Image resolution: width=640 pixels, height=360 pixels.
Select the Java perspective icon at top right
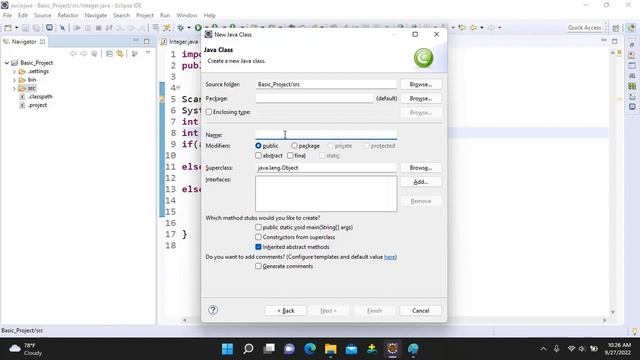[631, 28]
